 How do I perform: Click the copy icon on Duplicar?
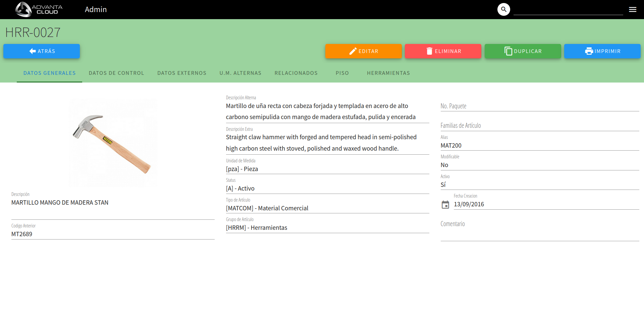[508, 51]
